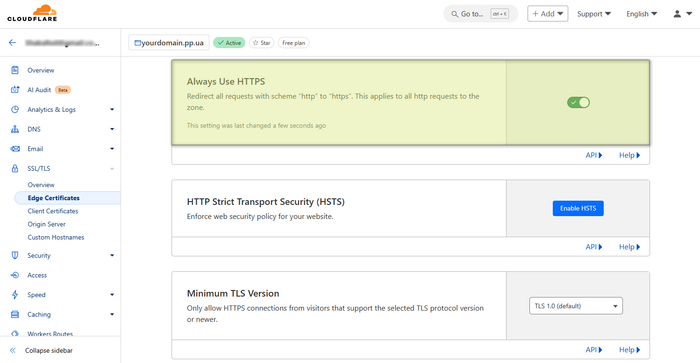This screenshot has height=363, width=700.
Task: Expand the DNS submenu arrow
Action: (112, 129)
